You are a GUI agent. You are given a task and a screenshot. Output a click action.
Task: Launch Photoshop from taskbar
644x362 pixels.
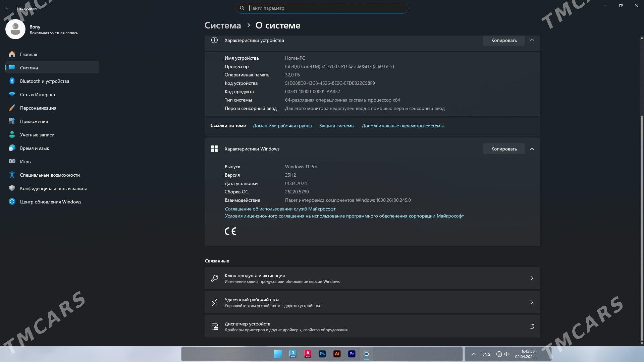[322, 354]
